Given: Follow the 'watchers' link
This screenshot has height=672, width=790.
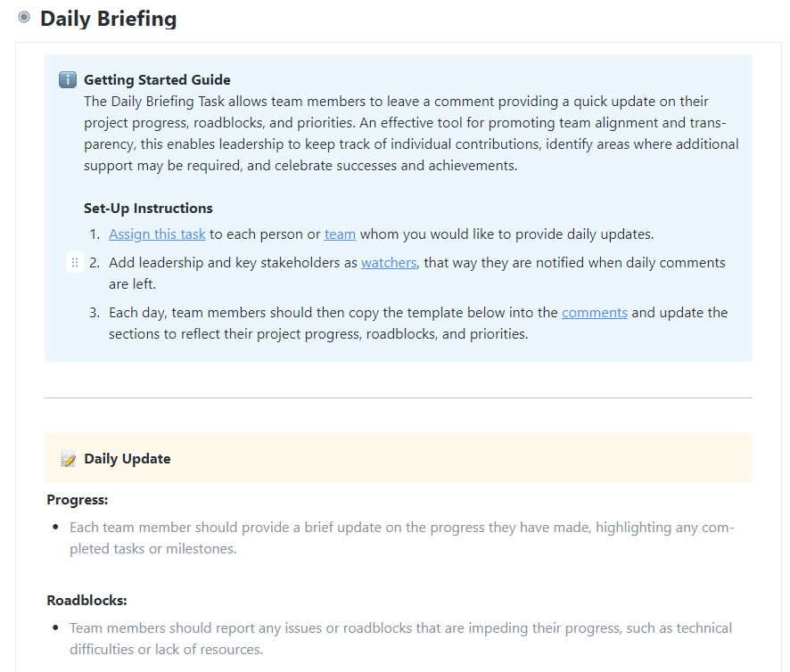Looking at the screenshot, I should [389, 262].
